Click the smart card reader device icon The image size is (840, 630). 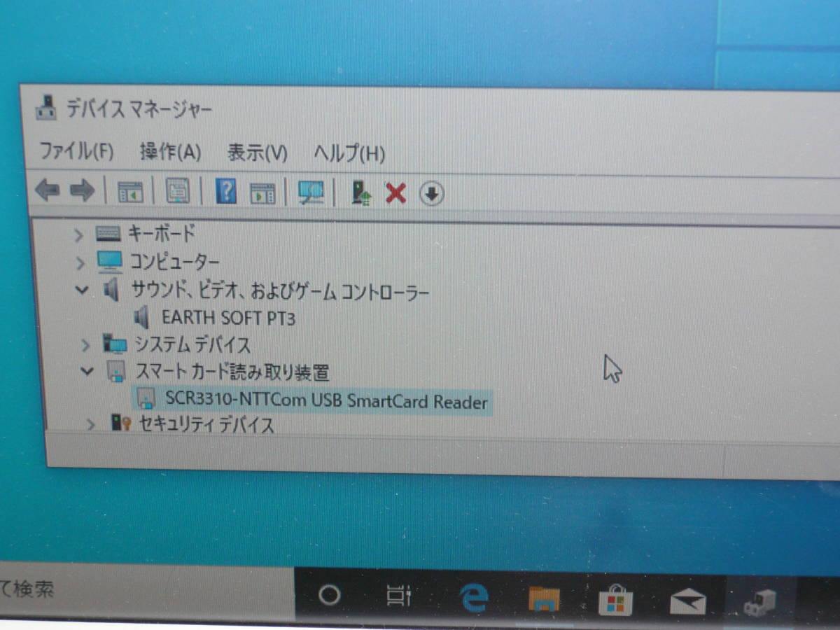[x=146, y=400]
